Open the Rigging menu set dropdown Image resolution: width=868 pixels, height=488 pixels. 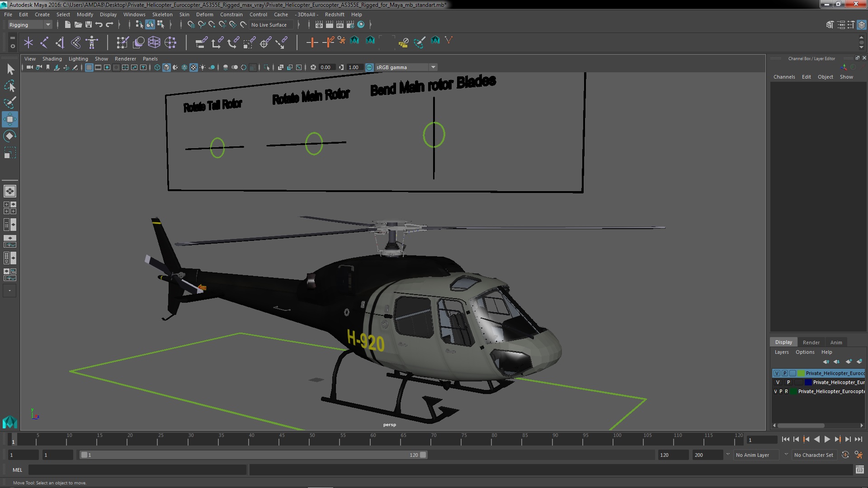pyautogui.click(x=29, y=25)
